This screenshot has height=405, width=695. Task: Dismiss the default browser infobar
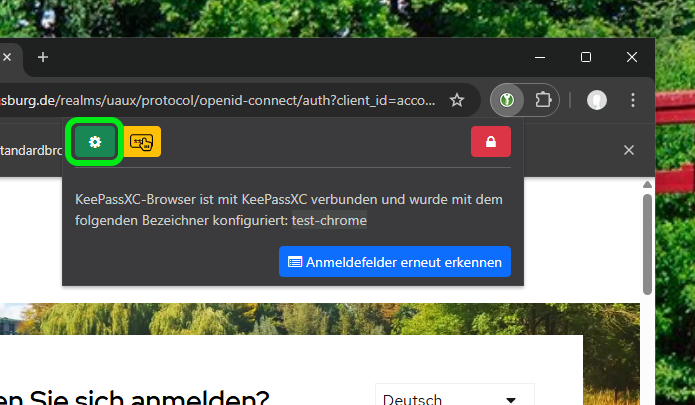(x=629, y=150)
